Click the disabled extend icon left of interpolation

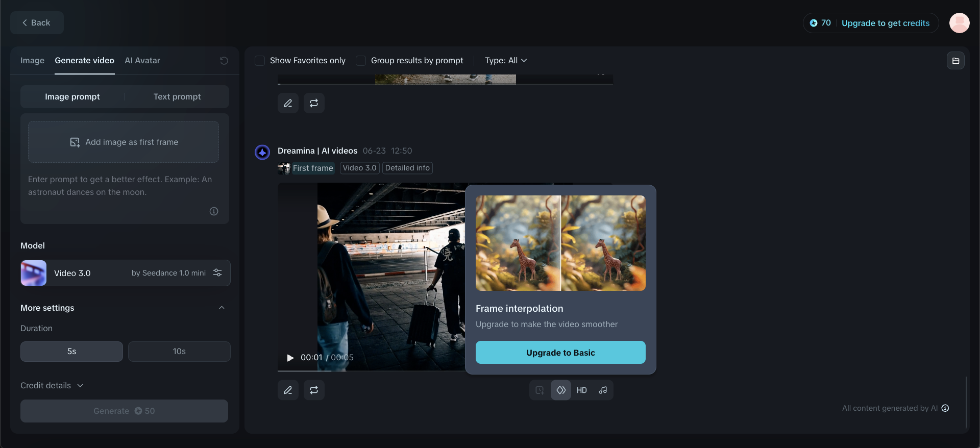click(x=540, y=390)
